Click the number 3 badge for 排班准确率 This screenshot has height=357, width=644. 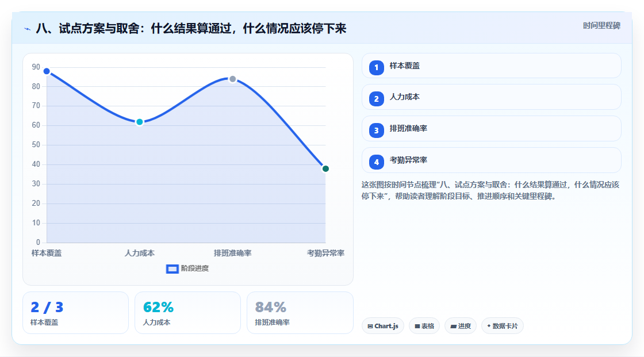point(376,130)
